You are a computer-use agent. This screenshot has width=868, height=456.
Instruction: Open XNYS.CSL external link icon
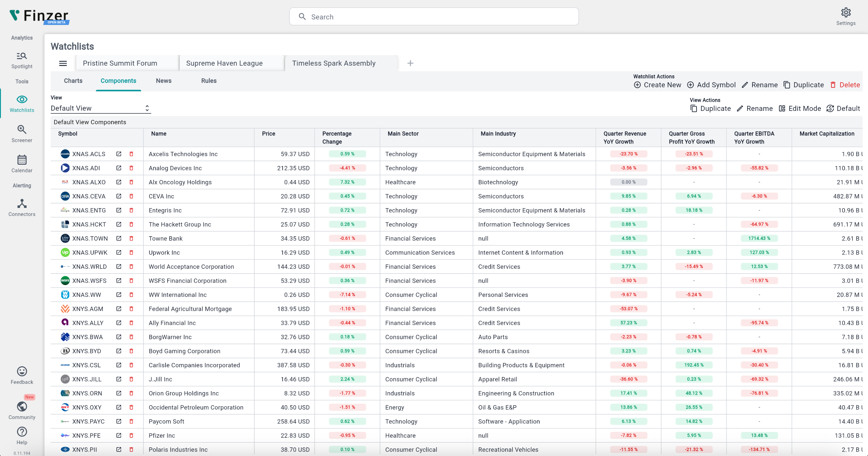click(x=119, y=365)
